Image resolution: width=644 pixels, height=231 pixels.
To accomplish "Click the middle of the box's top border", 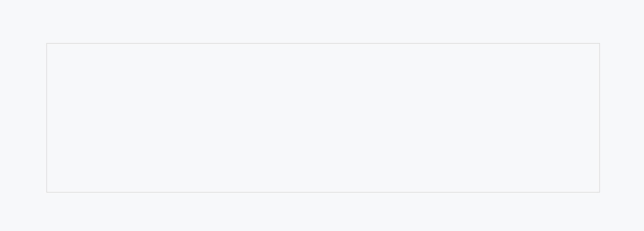I will (x=323, y=43).
